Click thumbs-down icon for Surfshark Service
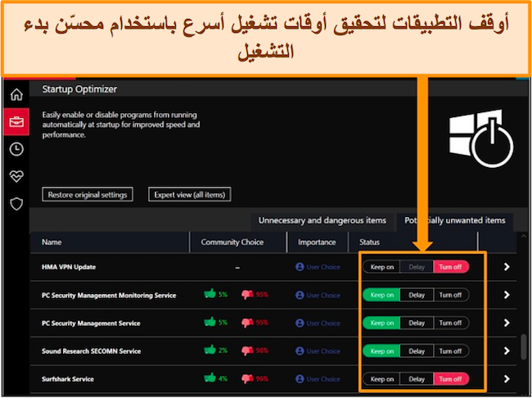The image size is (532, 398). 247,379
